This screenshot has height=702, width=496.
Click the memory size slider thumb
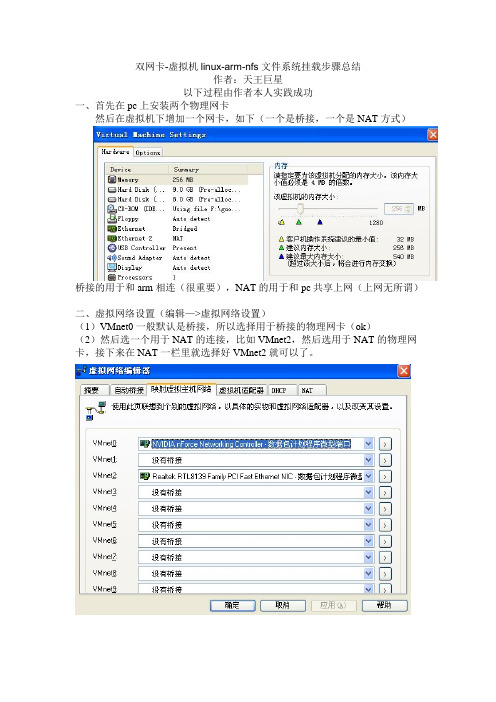pyautogui.click(x=300, y=209)
